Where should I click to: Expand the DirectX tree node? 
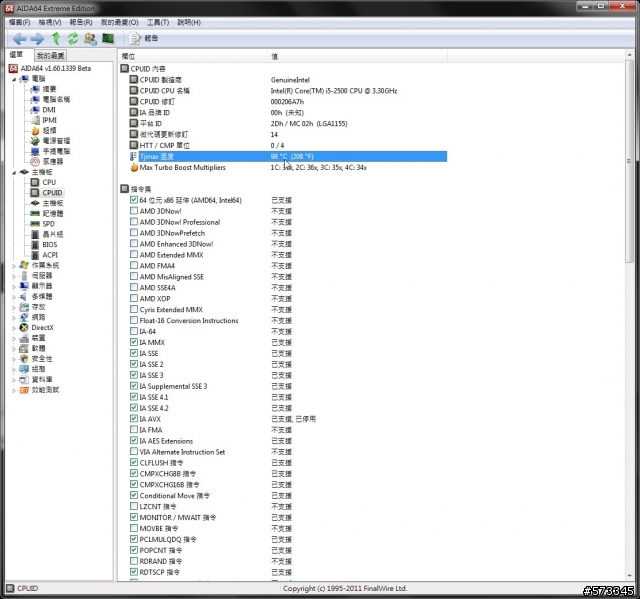(x=14, y=328)
